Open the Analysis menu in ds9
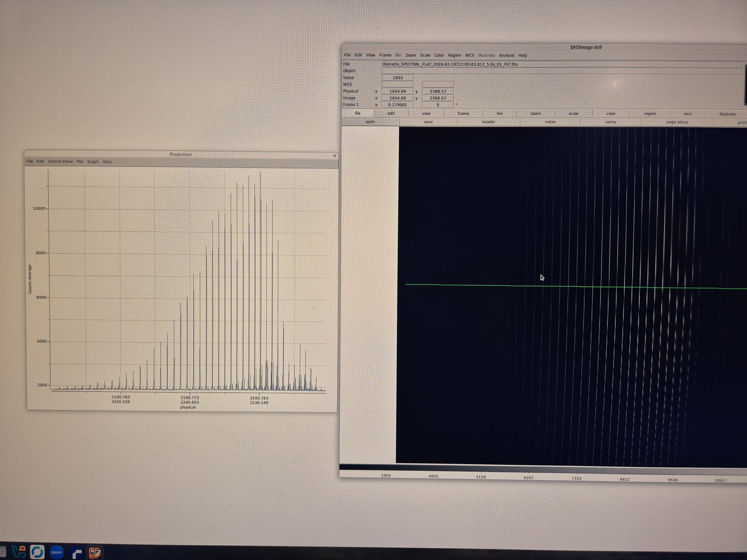The height and width of the screenshot is (560, 747). 506,55
